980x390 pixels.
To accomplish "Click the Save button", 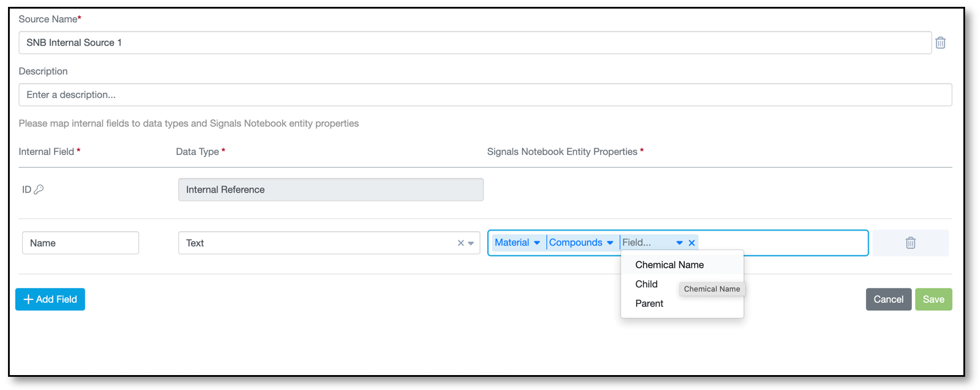I will pos(934,299).
